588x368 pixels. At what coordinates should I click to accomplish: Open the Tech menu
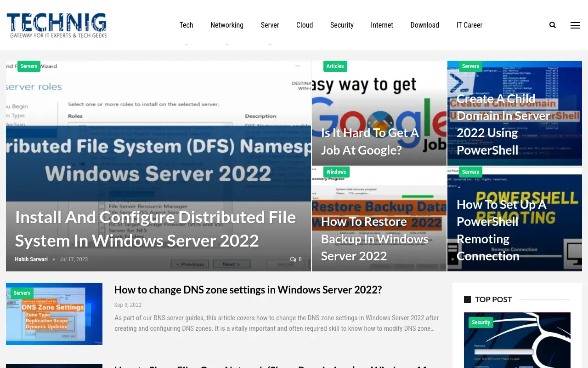tap(186, 25)
